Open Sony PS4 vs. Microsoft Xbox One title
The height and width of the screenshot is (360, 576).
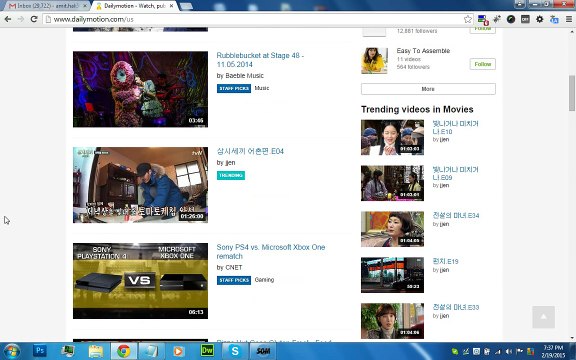271,252
